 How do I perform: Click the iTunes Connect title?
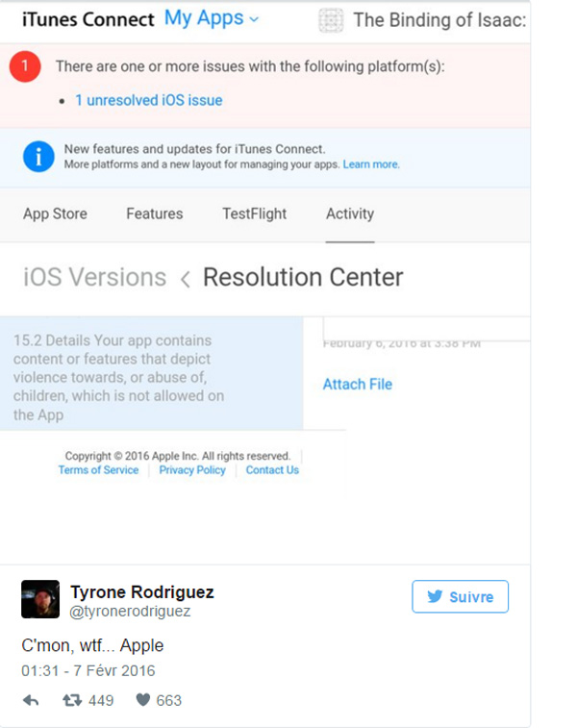point(88,19)
